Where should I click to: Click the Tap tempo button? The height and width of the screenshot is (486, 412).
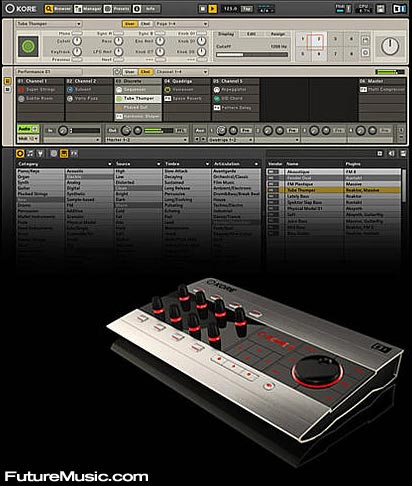coord(247,9)
